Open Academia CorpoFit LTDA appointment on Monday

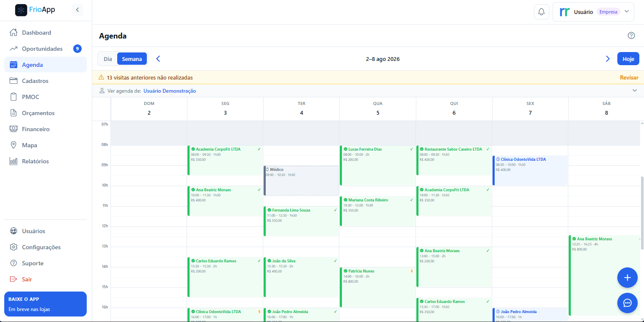click(225, 160)
